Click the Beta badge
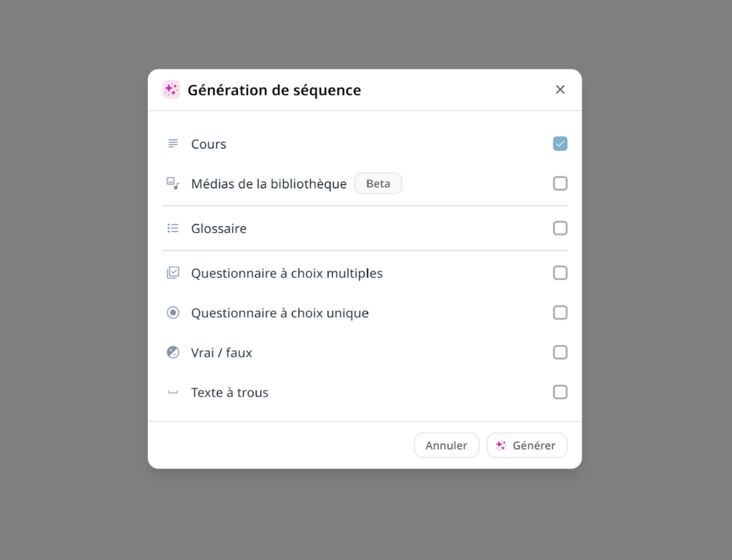Image resolution: width=732 pixels, height=560 pixels. point(378,184)
